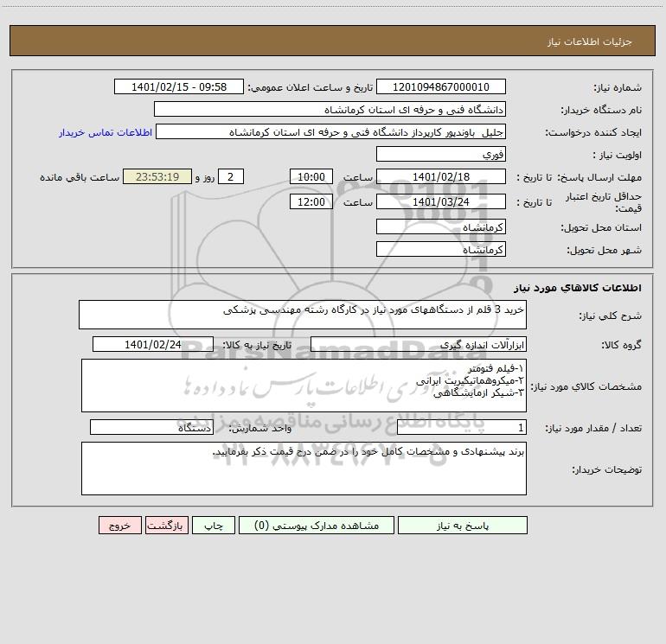Image resolution: width=666 pixels, height=644 pixels.
Task: Click the goods need date 1401/02/24
Action: tap(153, 344)
